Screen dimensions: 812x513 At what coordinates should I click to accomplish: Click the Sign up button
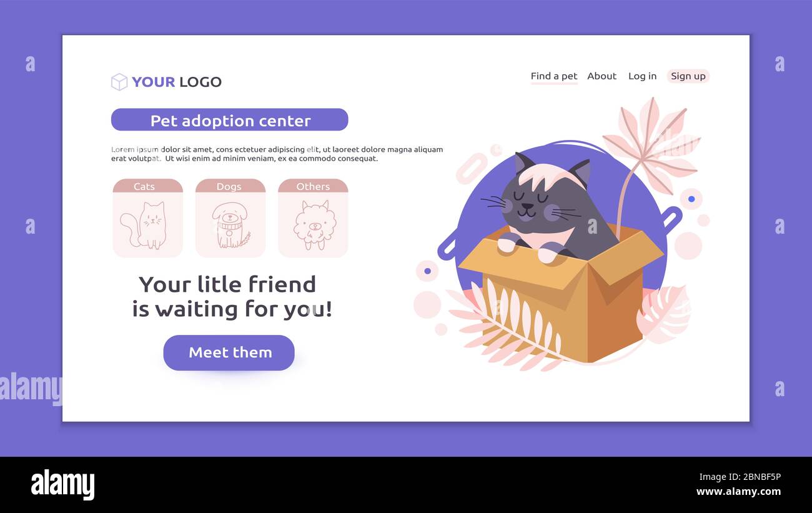pos(688,76)
